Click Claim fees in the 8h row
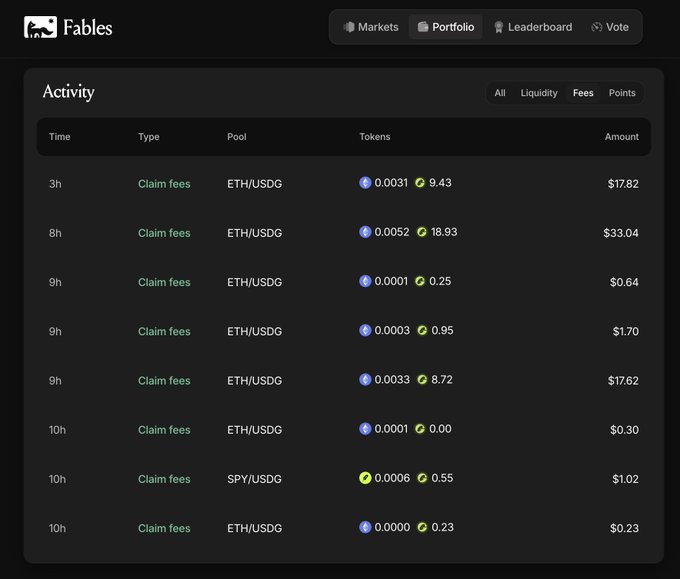The image size is (680, 579). pos(164,233)
